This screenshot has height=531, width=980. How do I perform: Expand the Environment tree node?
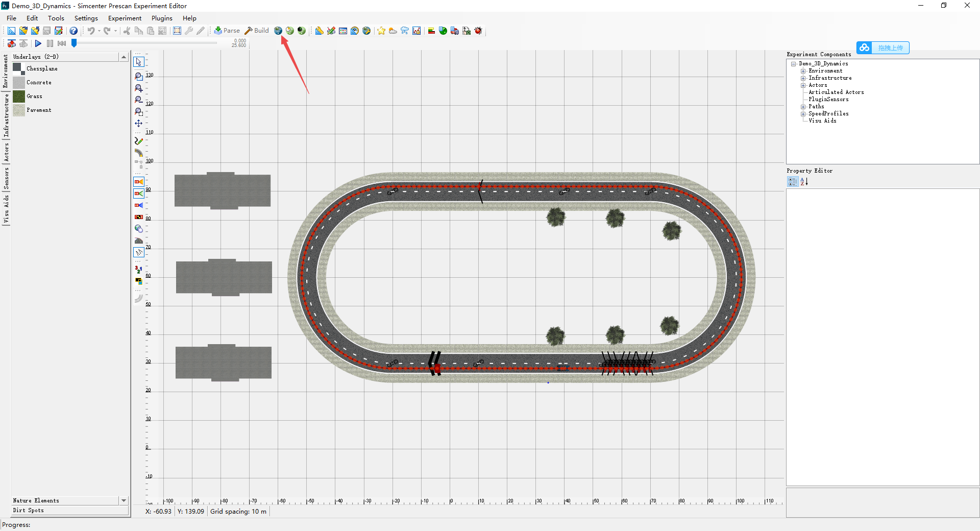click(803, 71)
